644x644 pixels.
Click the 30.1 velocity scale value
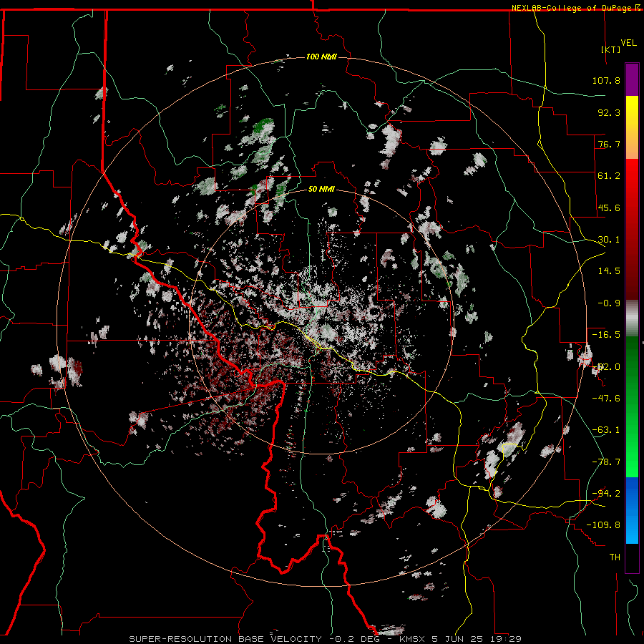(x=609, y=240)
